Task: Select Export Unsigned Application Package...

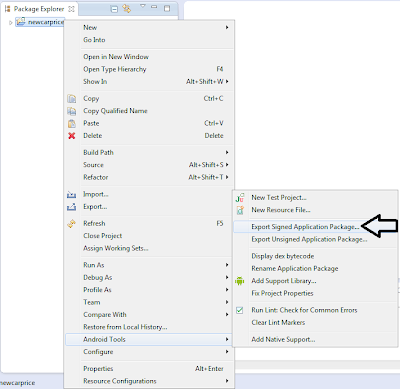Action: [315, 239]
